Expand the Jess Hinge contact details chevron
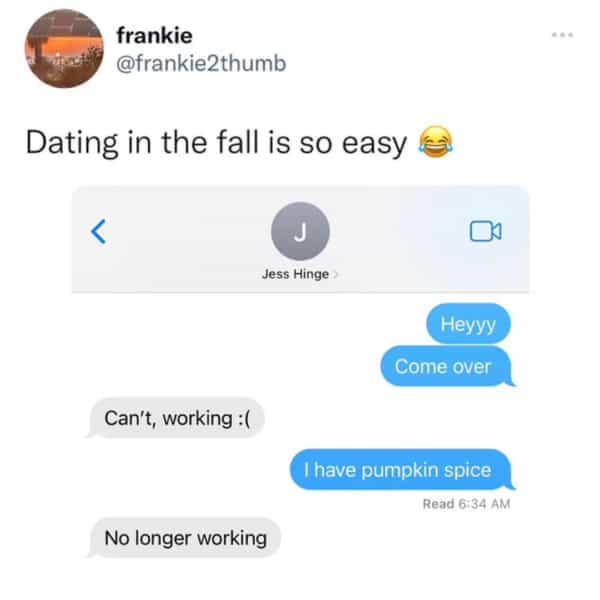The width and height of the screenshot is (600, 600). (335, 274)
